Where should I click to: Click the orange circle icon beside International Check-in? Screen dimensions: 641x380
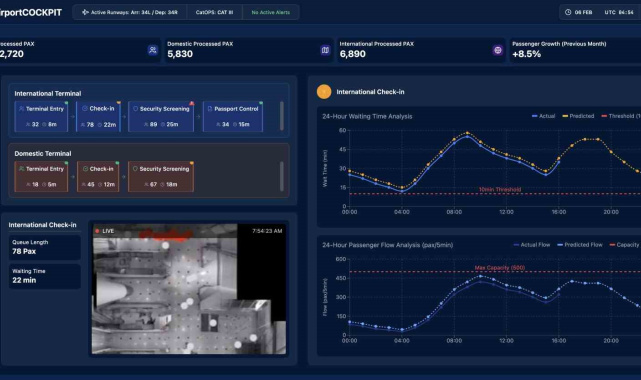pyautogui.click(x=324, y=92)
